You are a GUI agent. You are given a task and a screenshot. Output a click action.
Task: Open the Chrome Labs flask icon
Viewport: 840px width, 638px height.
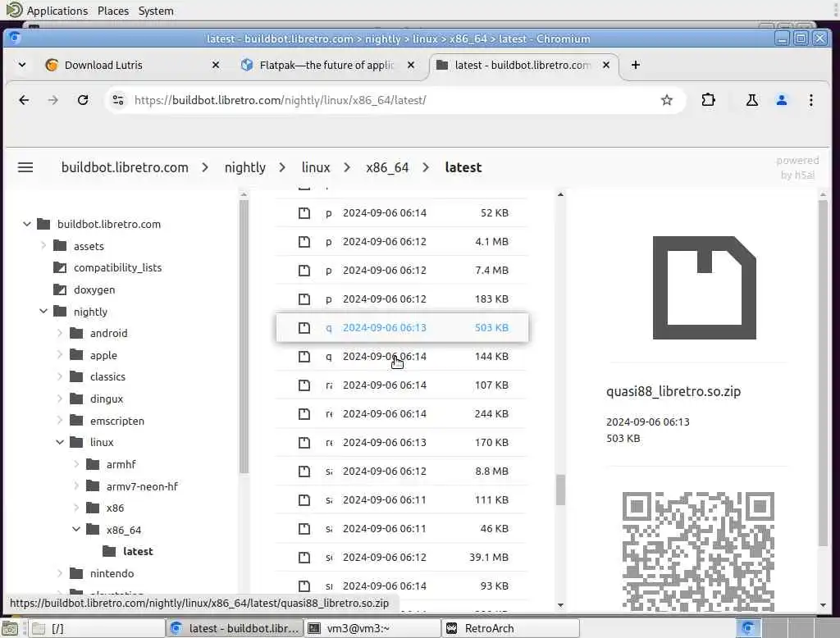pyautogui.click(x=752, y=100)
